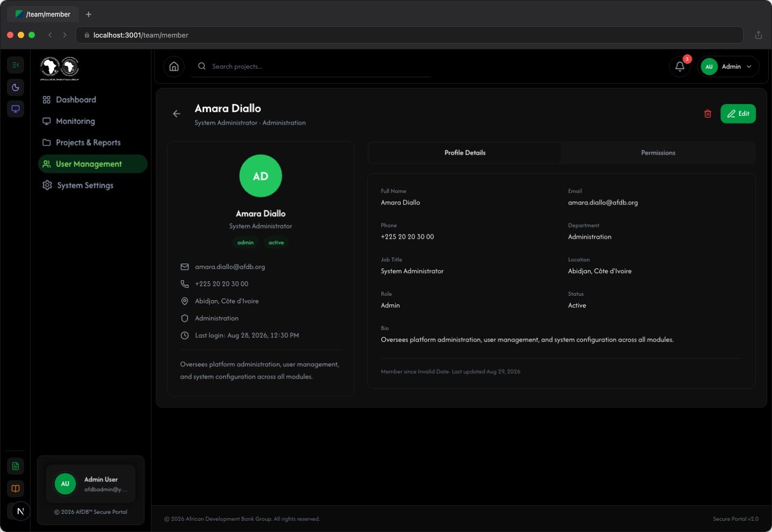Click the Admin User card in the sidebar footer
The height and width of the screenshot is (532, 772).
coord(91,484)
